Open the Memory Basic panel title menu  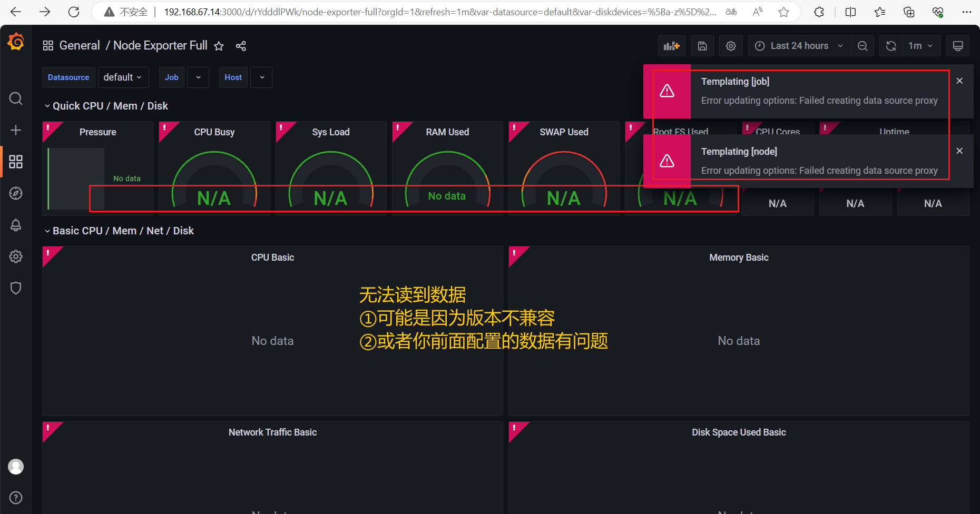[x=739, y=258]
